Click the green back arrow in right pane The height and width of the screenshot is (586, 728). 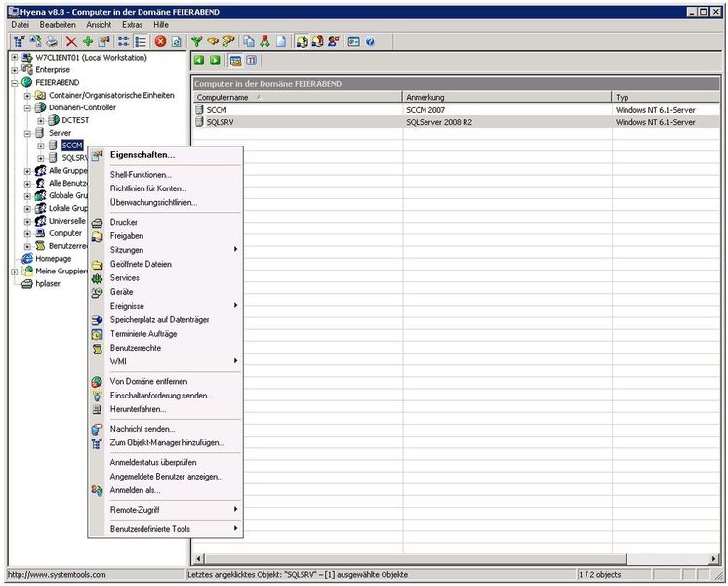coord(199,60)
